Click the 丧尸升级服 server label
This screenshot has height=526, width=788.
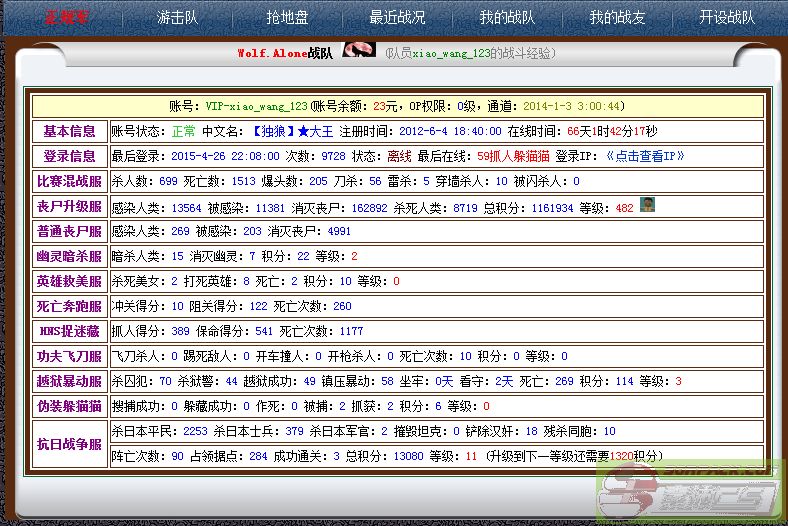pyautogui.click(x=69, y=207)
